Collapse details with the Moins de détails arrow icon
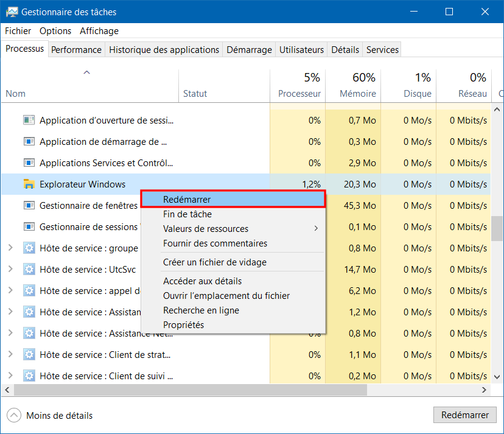504x434 pixels. (x=14, y=415)
